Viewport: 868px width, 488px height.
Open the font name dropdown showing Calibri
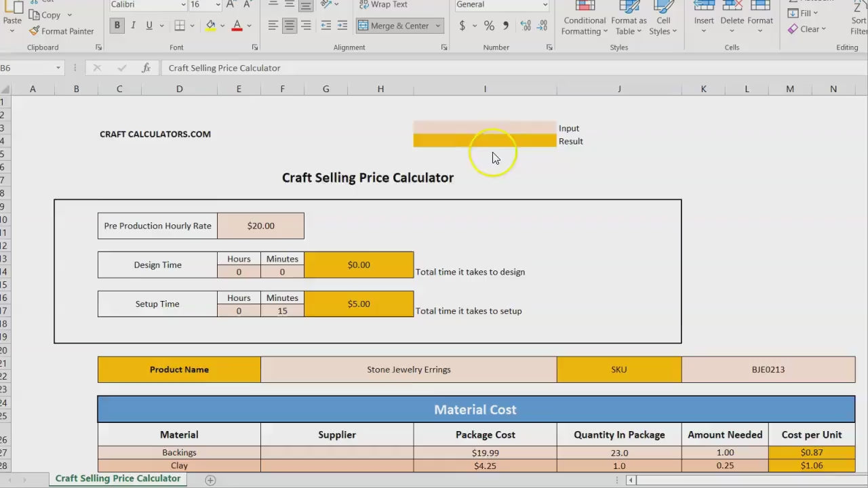(x=183, y=5)
